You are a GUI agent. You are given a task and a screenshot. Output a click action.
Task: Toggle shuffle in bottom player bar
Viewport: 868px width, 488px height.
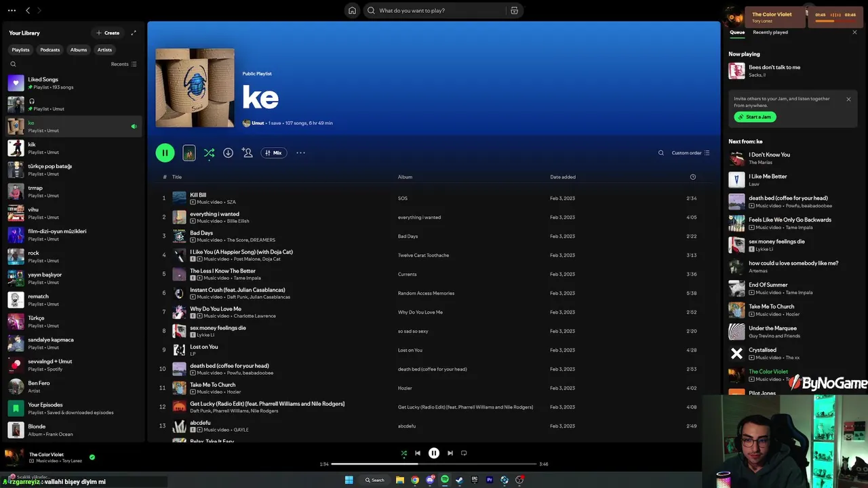[x=404, y=453]
